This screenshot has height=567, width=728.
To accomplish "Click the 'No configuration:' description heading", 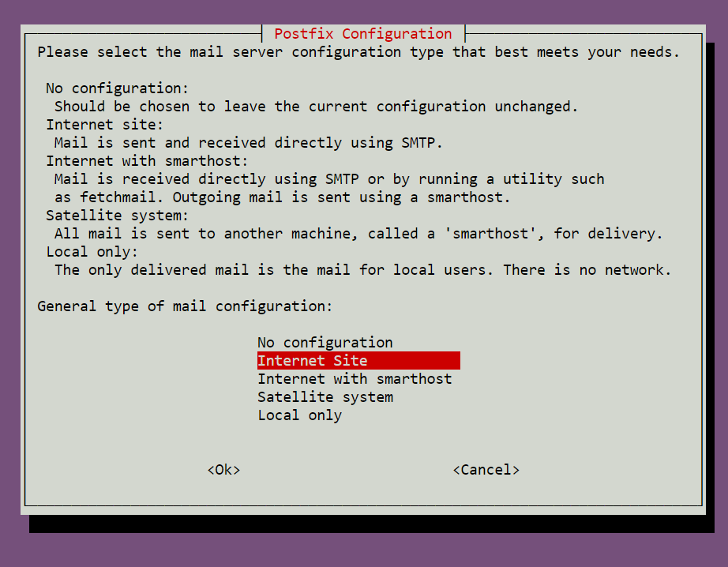I will [117, 88].
